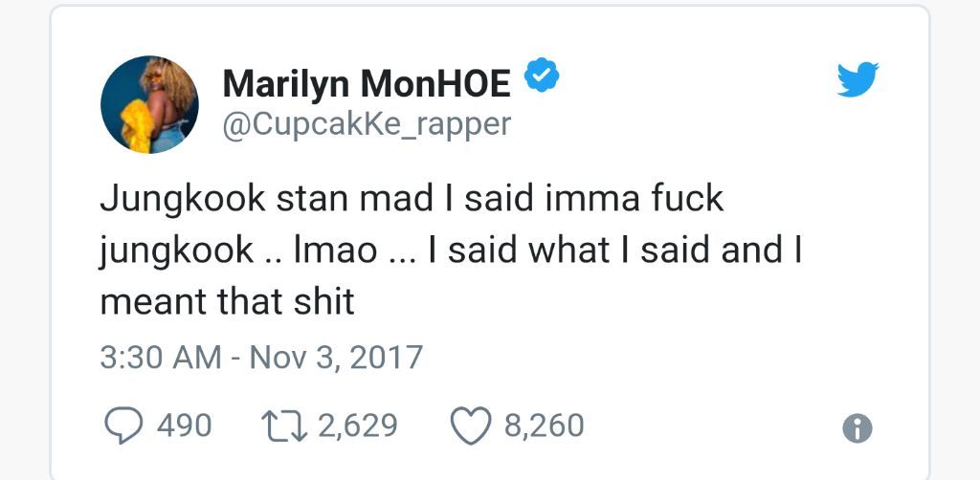Visit the @CupcakKe_rapper handle
This screenshot has width=980, height=480.
pyautogui.click(x=367, y=125)
